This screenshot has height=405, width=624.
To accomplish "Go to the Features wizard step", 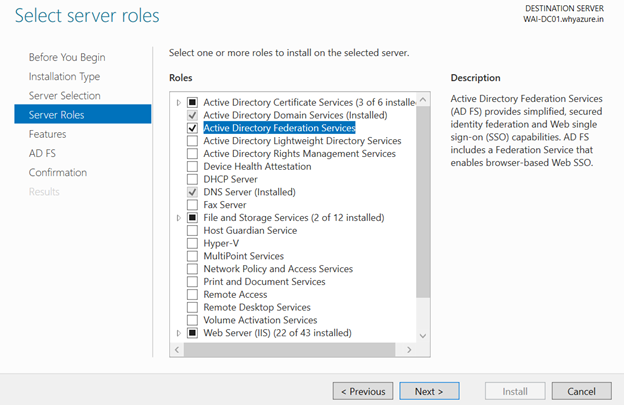I will [47, 134].
